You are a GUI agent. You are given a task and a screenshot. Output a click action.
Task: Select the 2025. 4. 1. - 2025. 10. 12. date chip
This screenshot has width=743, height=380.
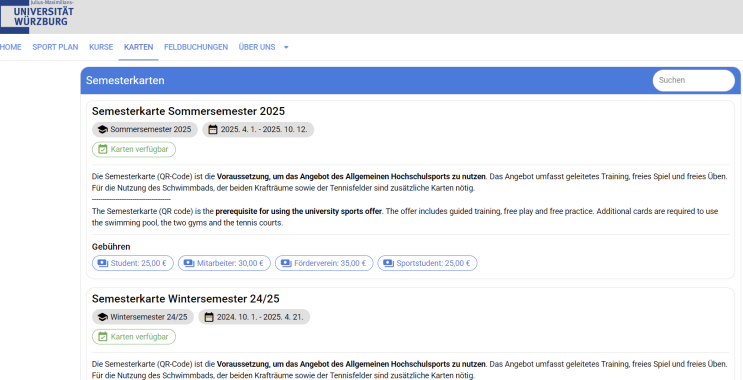258,129
